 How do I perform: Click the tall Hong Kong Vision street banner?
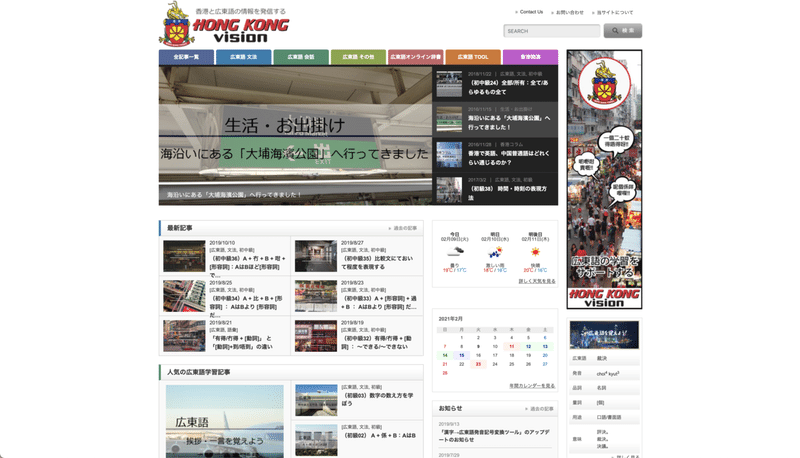click(604, 180)
